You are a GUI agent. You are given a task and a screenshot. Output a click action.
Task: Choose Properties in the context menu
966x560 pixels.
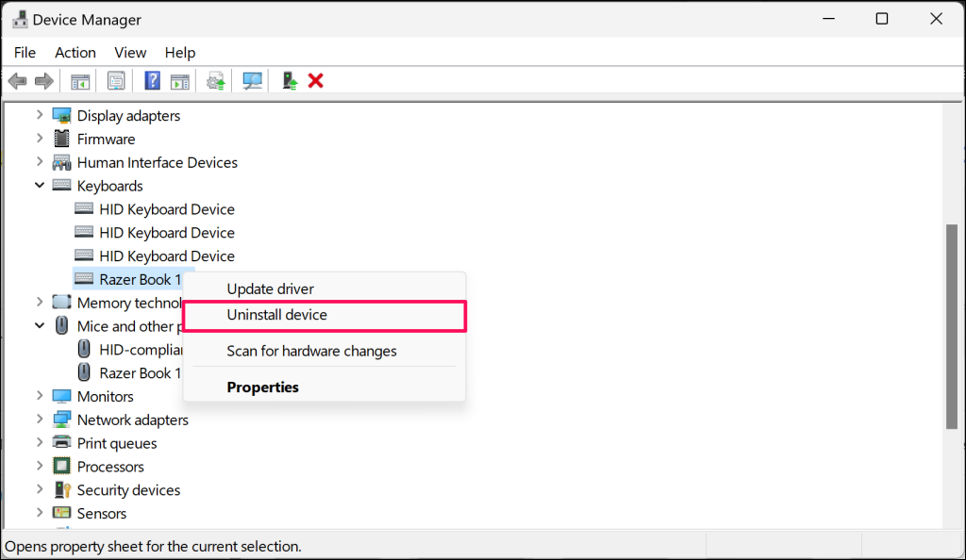tap(262, 387)
